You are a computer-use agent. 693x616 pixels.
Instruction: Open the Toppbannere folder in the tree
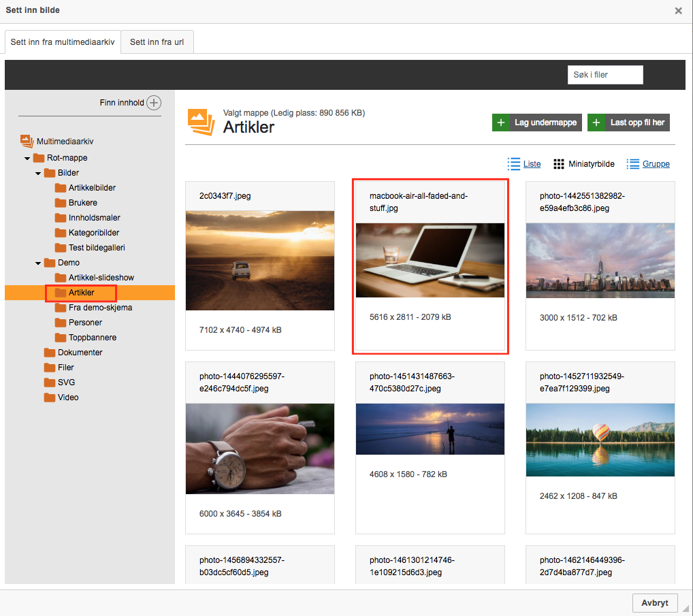click(x=93, y=338)
